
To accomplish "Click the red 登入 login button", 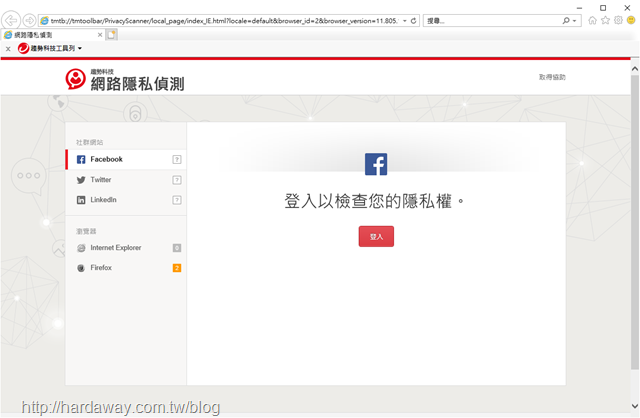I will tap(376, 236).
